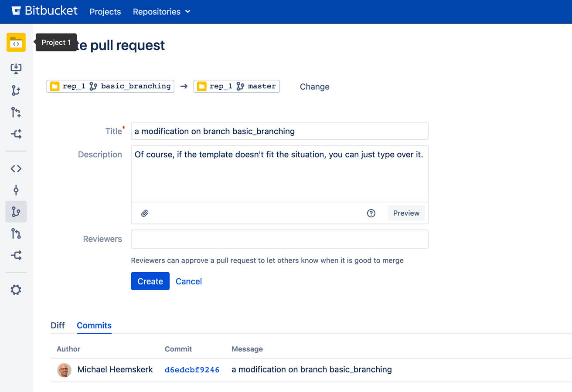Screen dimensions: 572x392
Task: Open Repository settings gear icon
Action: (x=16, y=290)
